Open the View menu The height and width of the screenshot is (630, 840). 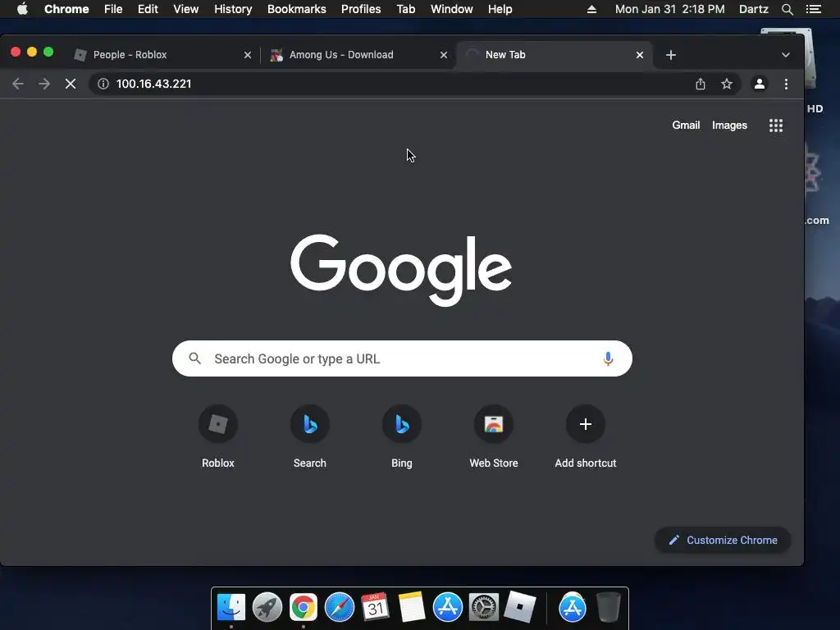(x=186, y=9)
